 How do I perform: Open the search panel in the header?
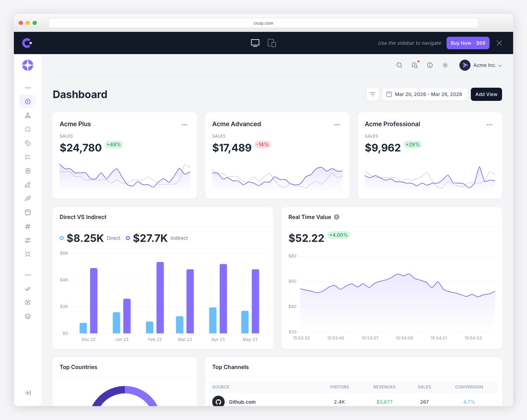click(399, 65)
